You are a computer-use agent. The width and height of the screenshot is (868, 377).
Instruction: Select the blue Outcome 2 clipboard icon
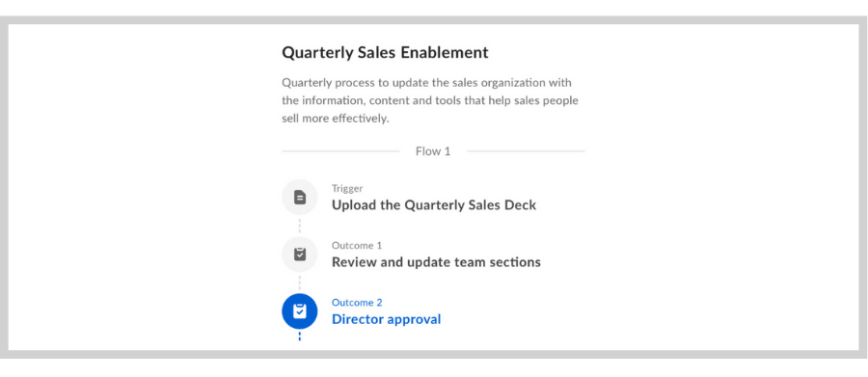[x=300, y=311]
